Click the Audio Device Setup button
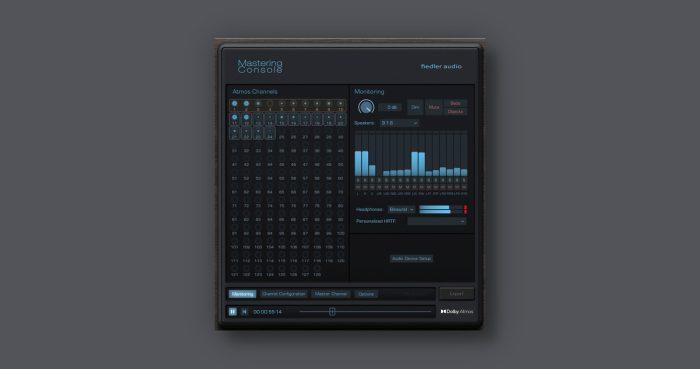 coord(411,259)
